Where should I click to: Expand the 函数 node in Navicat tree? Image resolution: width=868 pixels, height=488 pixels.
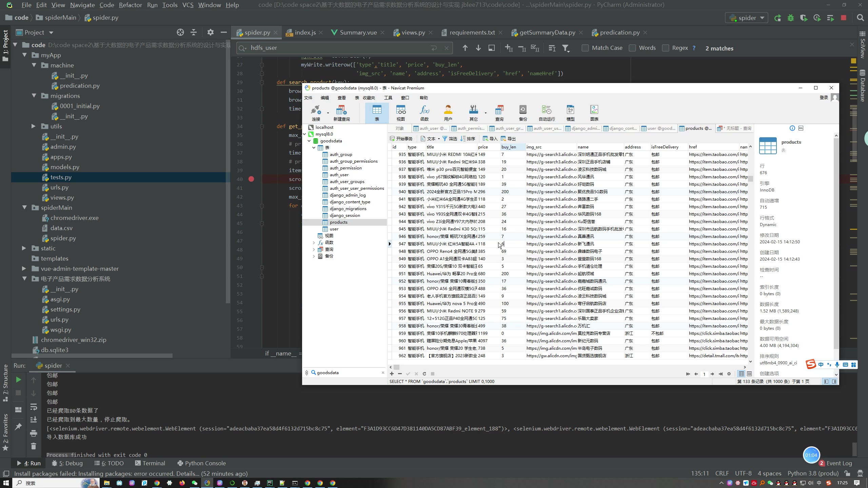(x=314, y=243)
